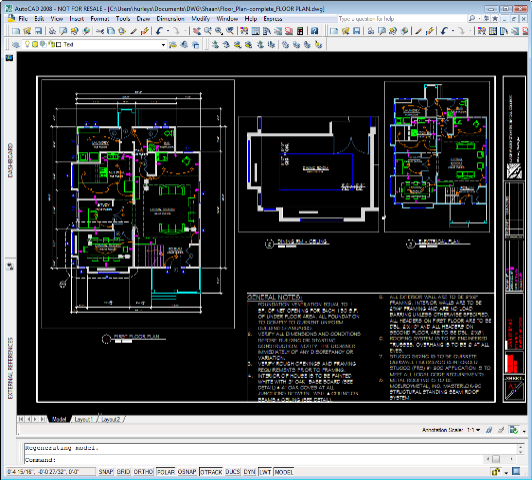Open the Dimension menu

pos(170,19)
